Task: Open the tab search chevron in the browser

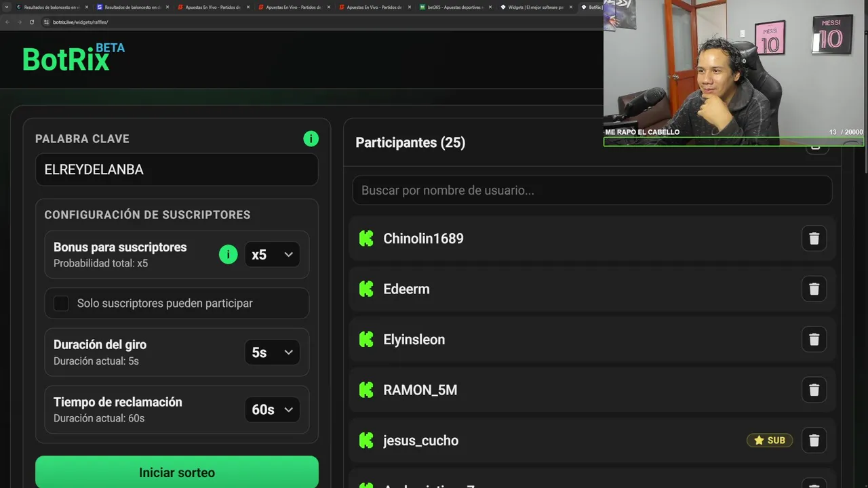Action: pyautogui.click(x=5, y=7)
